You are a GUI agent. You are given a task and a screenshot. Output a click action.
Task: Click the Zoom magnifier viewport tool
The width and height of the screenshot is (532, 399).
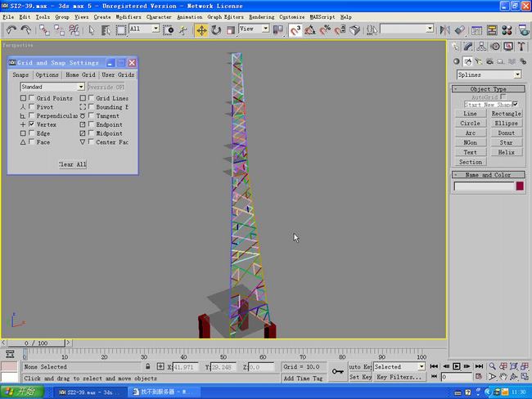[492, 366]
